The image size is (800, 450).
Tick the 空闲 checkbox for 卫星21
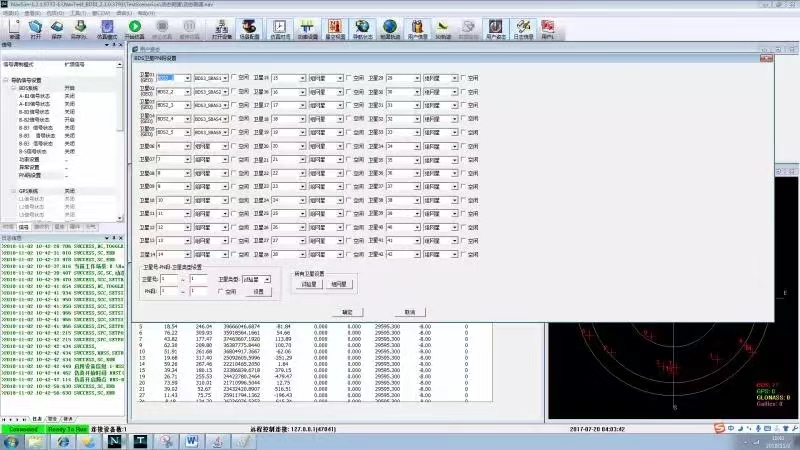tap(348, 159)
